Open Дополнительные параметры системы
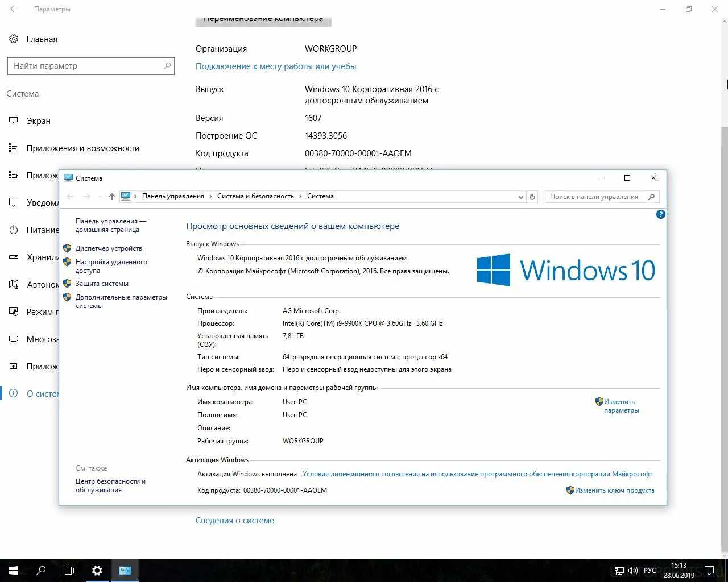The image size is (728, 582). pyautogui.click(x=121, y=301)
